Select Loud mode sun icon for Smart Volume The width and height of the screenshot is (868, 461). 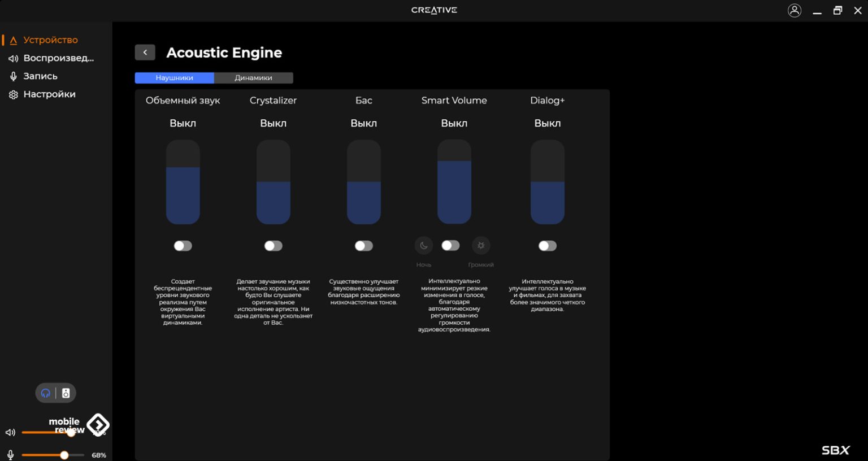click(481, 246)
